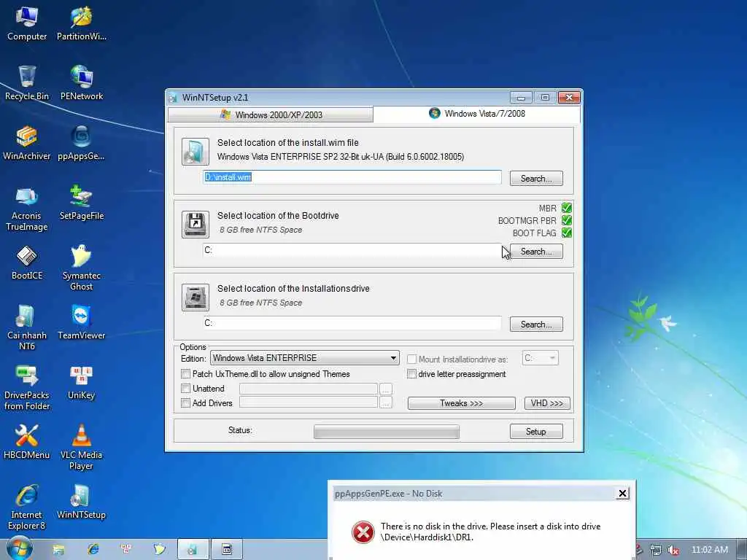The height and width of the screenshot is (560, 747).
Task: Select the Recycle Bin icon
Action: 27,83
